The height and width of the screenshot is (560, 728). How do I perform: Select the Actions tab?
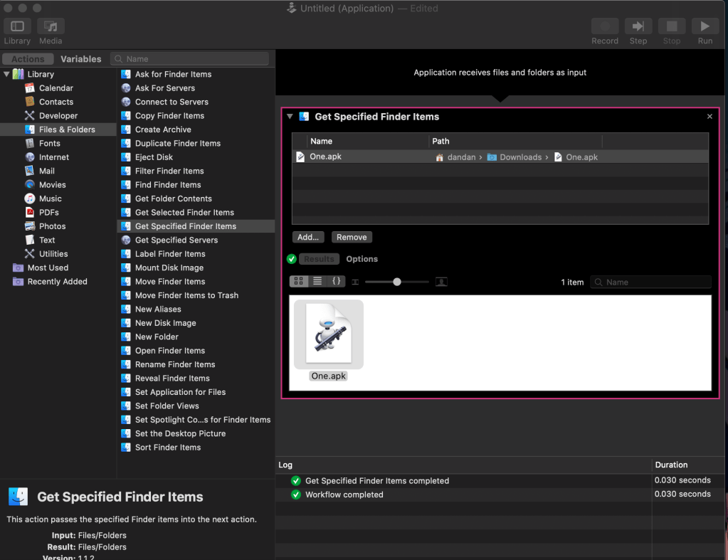click(x=28, y=59)
